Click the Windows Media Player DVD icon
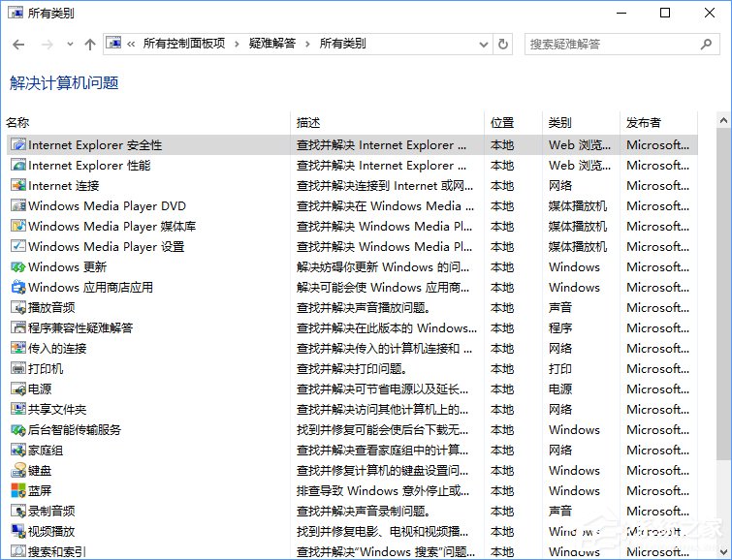Screen dimensions: 732x560 click(x=18, y=205)
